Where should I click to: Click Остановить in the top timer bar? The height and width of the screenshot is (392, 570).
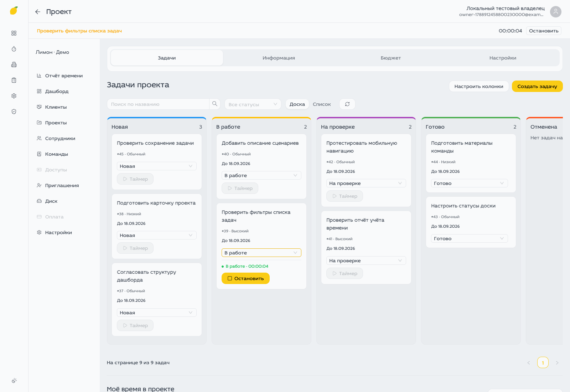pos(544,31)
